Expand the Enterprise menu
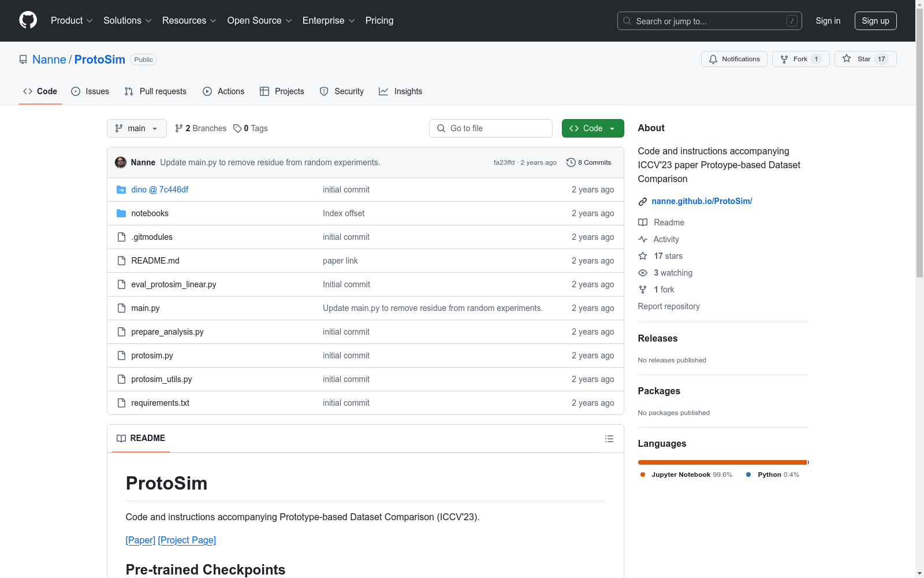The height and width of the screenshot is (578, 924). coord(329,21)
